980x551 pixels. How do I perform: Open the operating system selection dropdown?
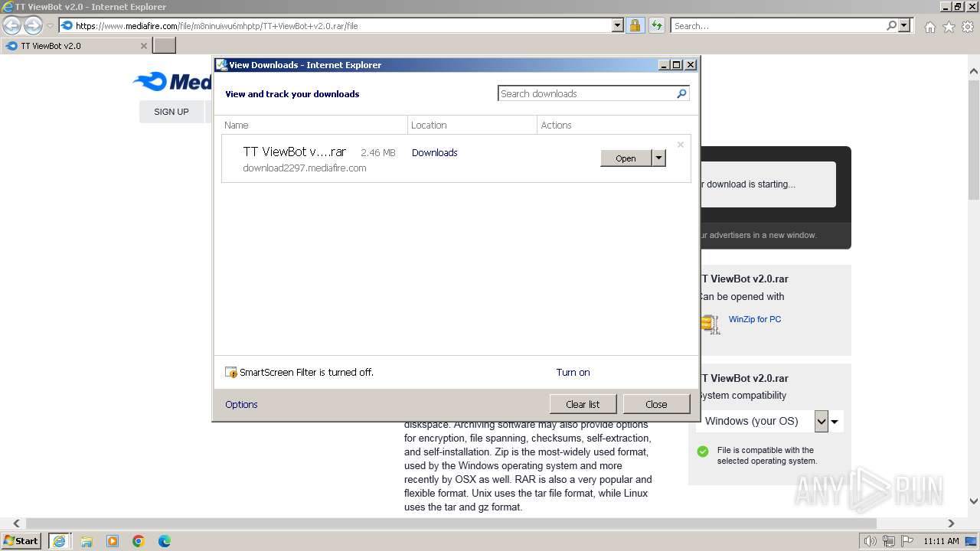pos(822,421)
